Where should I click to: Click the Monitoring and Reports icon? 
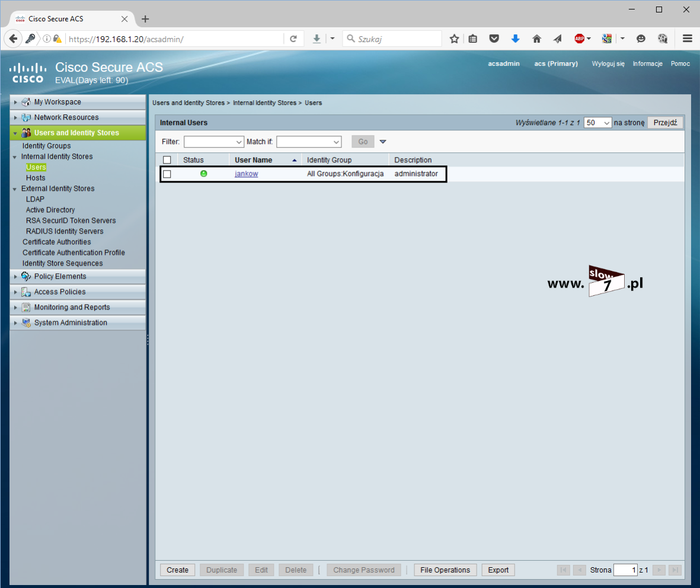[26, 307]
